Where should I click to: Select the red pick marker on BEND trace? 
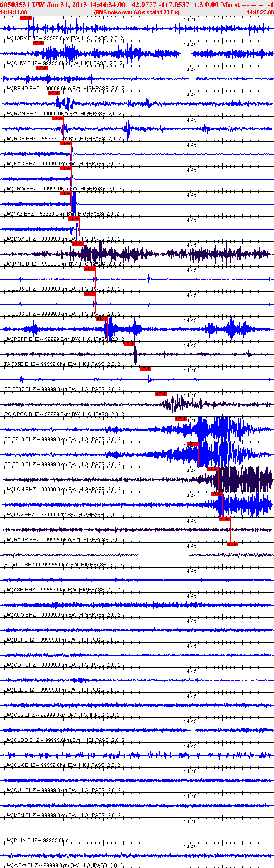pos(42,68)
